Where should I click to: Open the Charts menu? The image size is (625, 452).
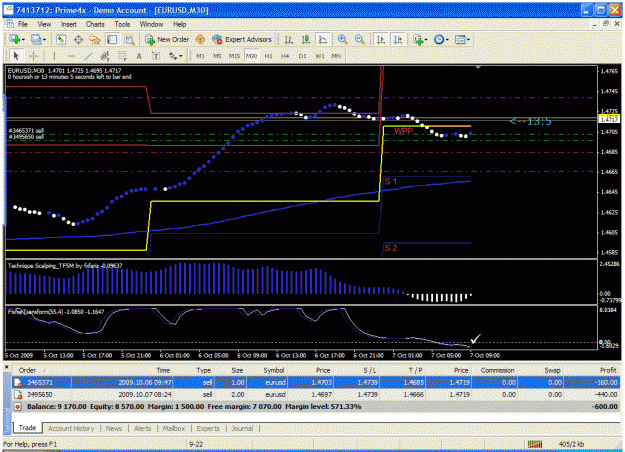[95, 24]
